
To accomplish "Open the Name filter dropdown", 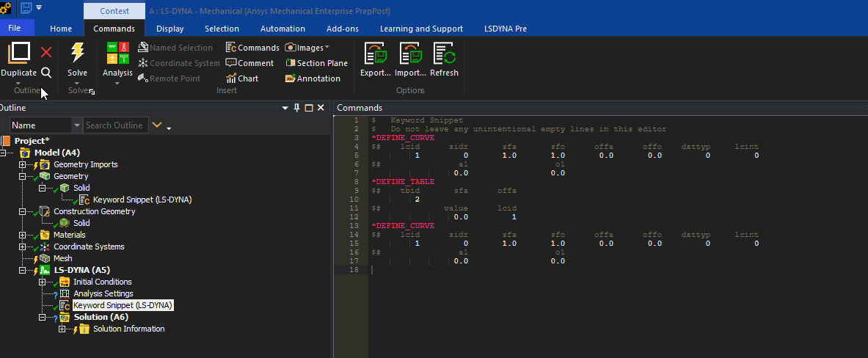I will [x=76, y=125].
